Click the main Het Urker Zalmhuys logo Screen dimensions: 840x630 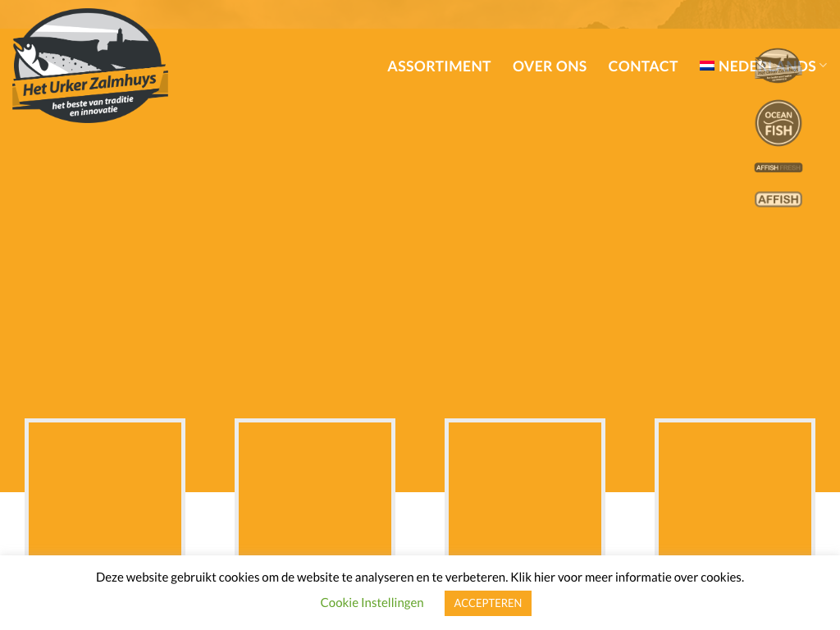pyautogui.click(x=89, y=66)
